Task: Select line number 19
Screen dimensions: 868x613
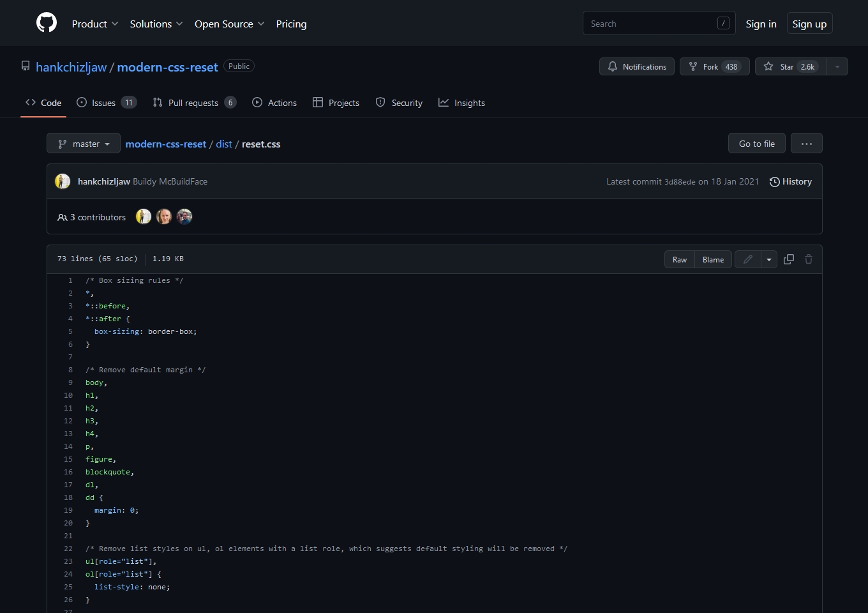Action: [x=68, y=510]
